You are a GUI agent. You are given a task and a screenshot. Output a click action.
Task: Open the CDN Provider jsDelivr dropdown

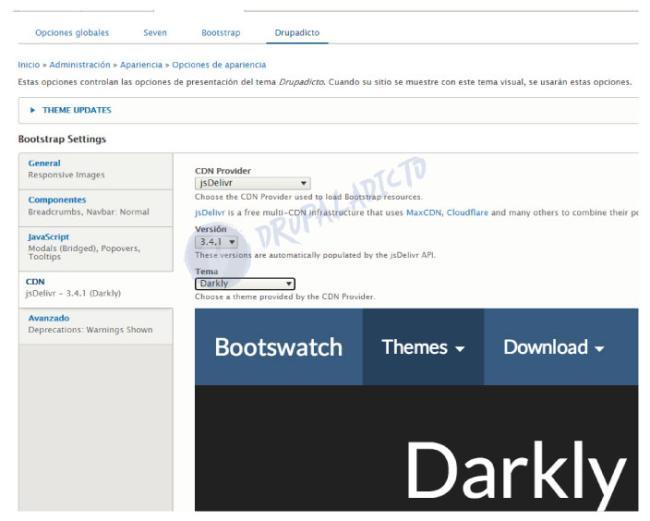[x=252, y=183]
